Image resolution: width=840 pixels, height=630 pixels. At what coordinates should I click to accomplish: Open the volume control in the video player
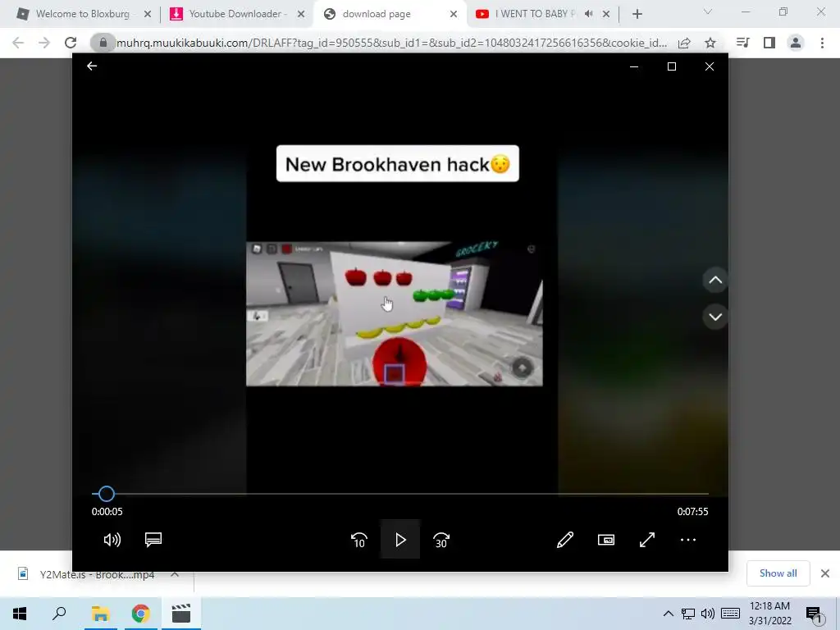pos(112,540)
